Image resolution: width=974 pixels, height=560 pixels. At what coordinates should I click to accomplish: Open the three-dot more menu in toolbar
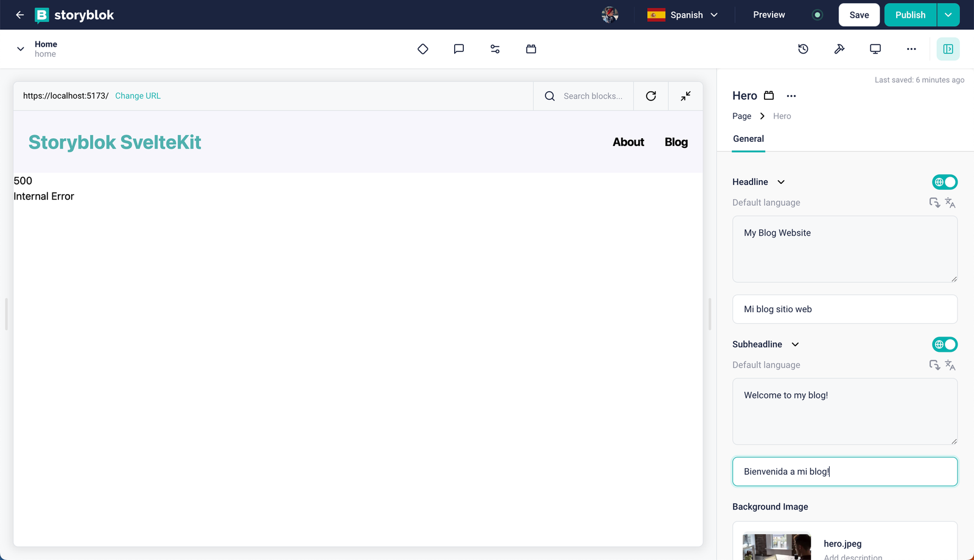tap(911, 49)
